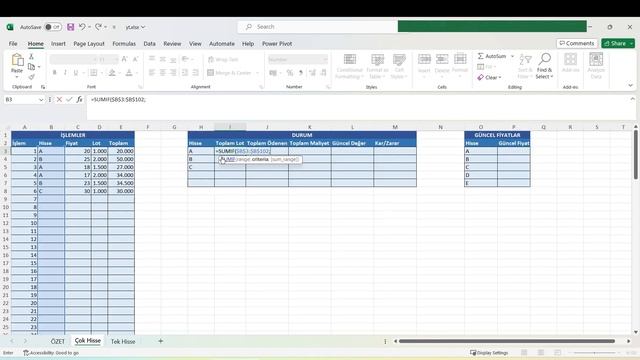The width and height of the screenshot is (640, 360).
Task: Click the Undo arrow icon
Action: click(82, 27)
